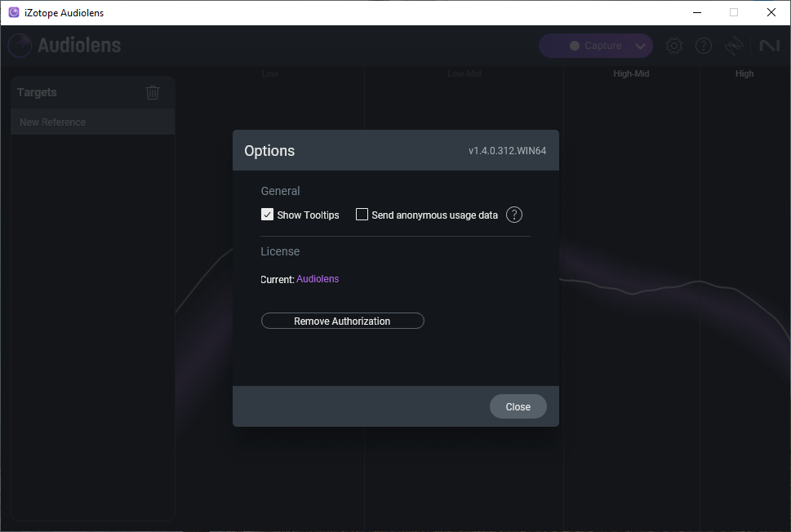Screen dimensions: 791x532
Task: Expand the Capture dropdown arrow
Action: (640, 46)
